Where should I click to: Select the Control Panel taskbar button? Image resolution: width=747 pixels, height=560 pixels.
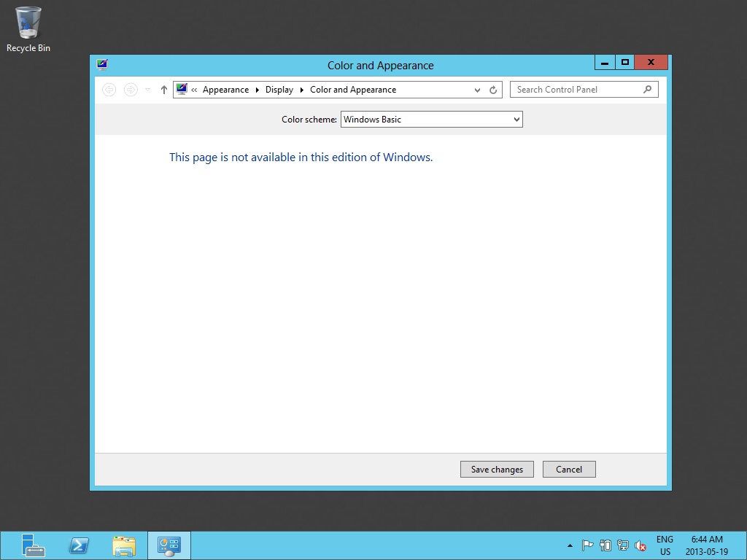[x=169, y=545]
